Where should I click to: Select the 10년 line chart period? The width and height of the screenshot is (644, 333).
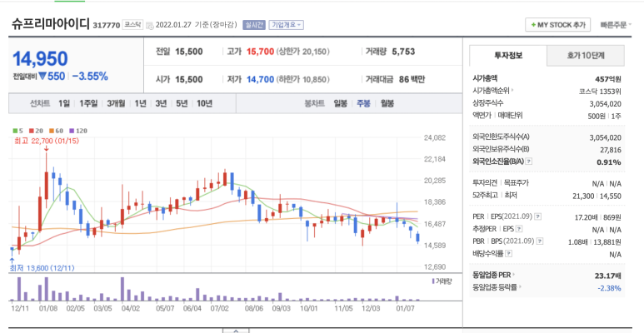[204, 103]
